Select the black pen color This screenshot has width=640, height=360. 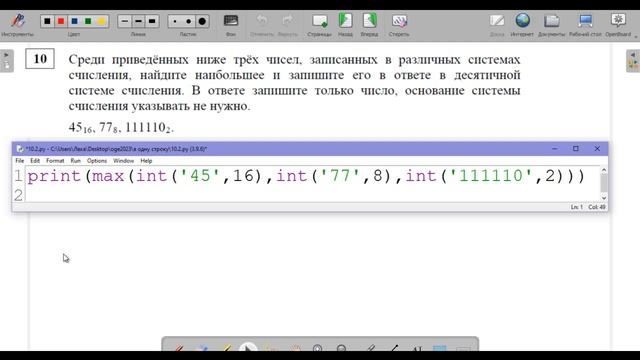(47, 21)
